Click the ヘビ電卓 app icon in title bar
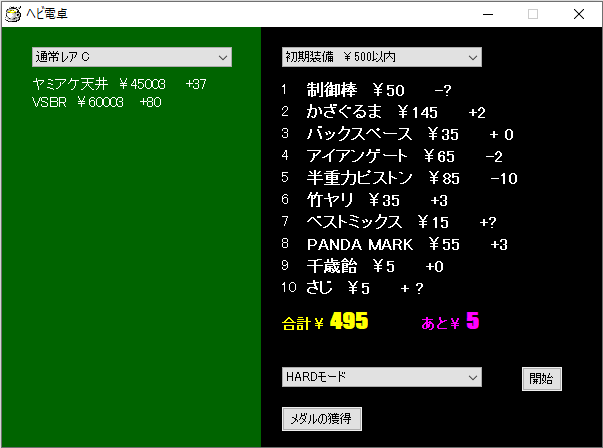The image size is (603, 448). click(13, 14)
